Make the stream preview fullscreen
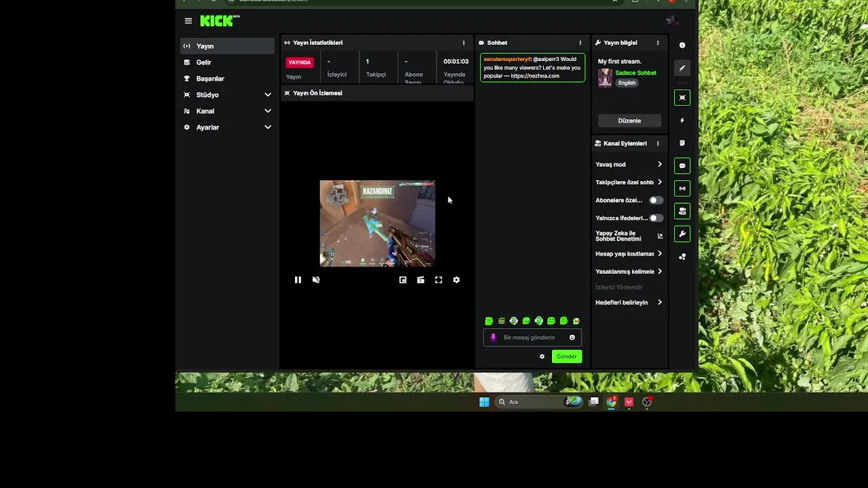868x488 pixels. (439, 280)
